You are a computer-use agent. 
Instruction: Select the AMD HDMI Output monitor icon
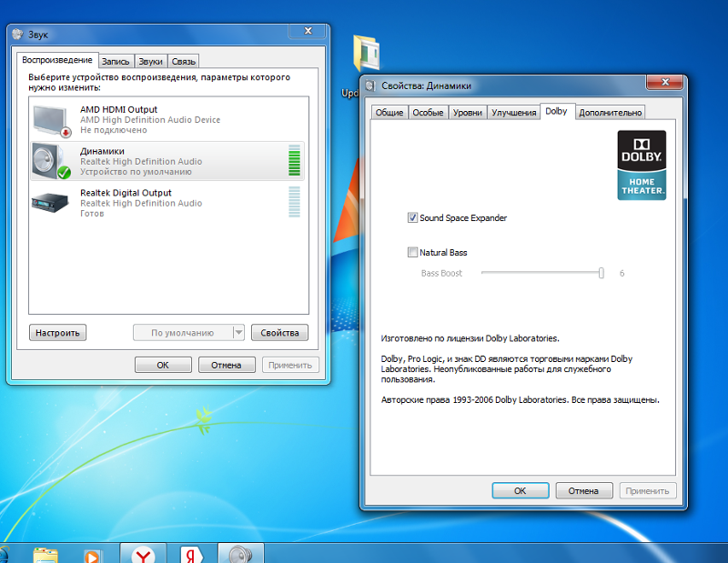52,122
